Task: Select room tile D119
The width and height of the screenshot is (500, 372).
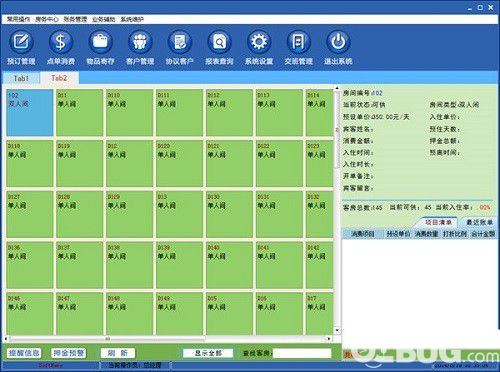Action: [79, 163]
